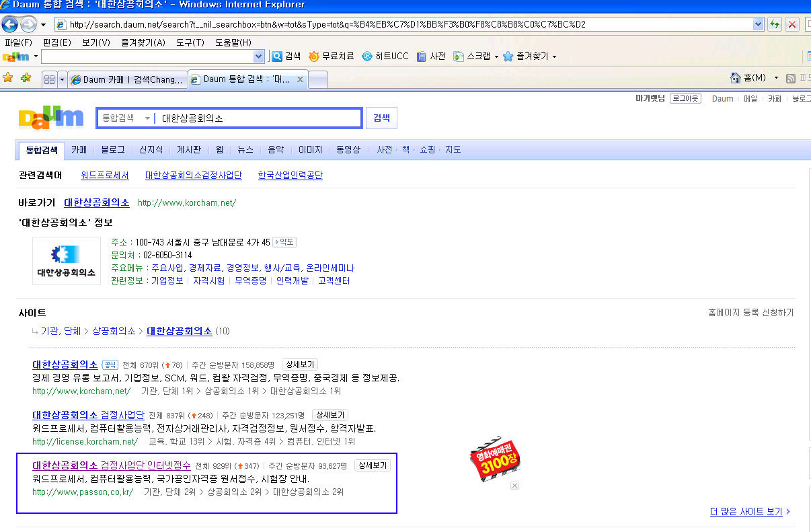This screenshot has width=811, height=532.
Task: Click the 즐겨찾기 star toolbar icon
Action: pos(525,56)
